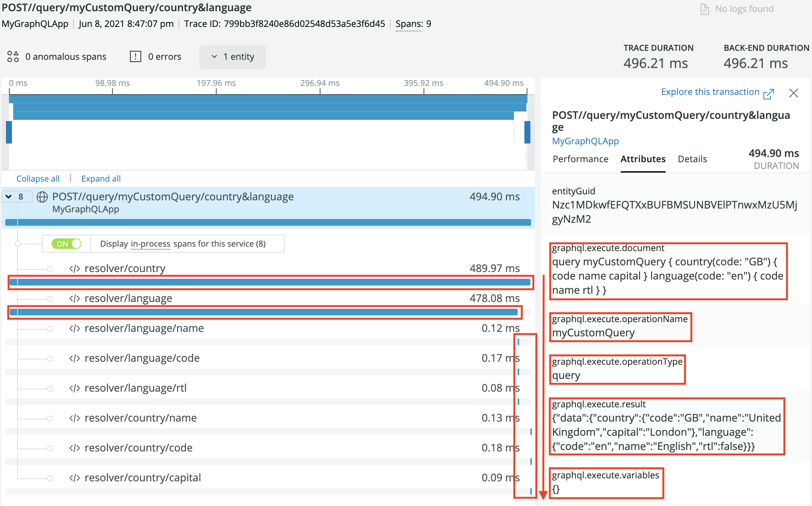Click the Collapse all link
The width and height of the screenshot is (812, 506).
coord(38,179)
